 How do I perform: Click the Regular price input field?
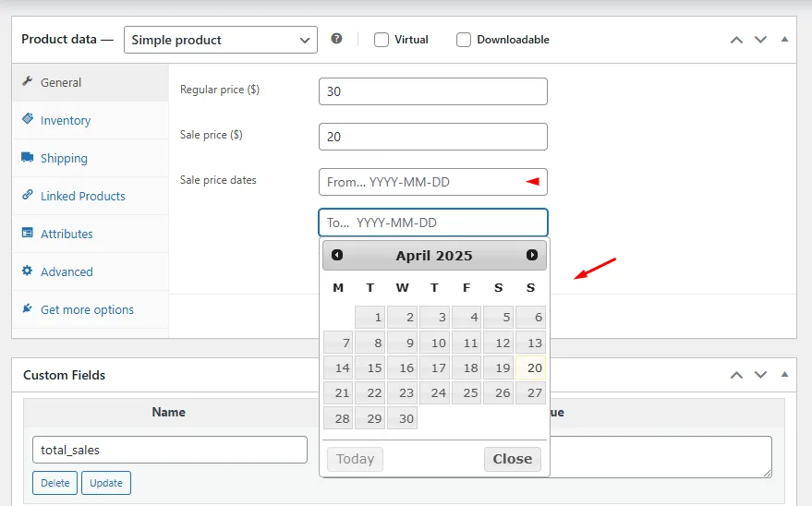[432, 91]
